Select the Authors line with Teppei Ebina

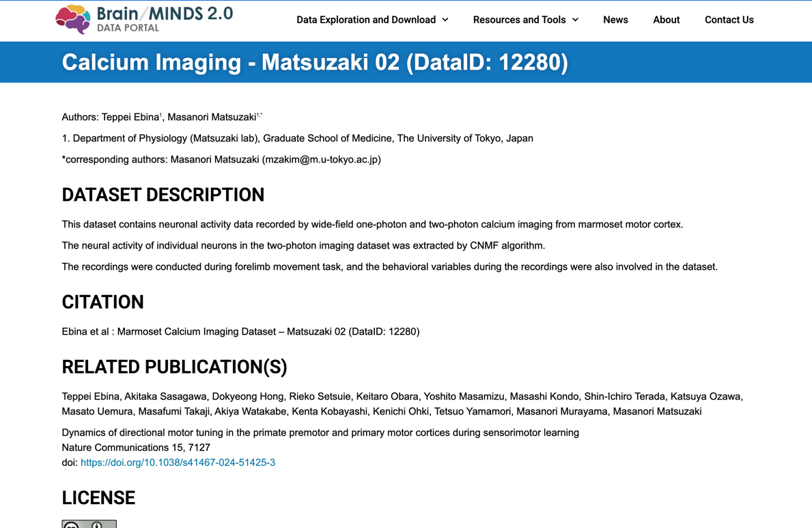[x=162, y=117]
